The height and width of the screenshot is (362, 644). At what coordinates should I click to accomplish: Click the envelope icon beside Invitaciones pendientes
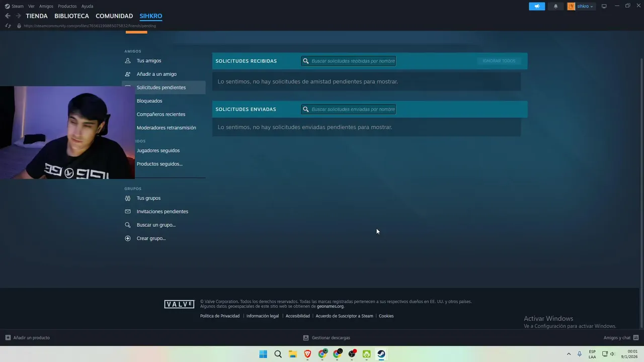click(128, 212)
